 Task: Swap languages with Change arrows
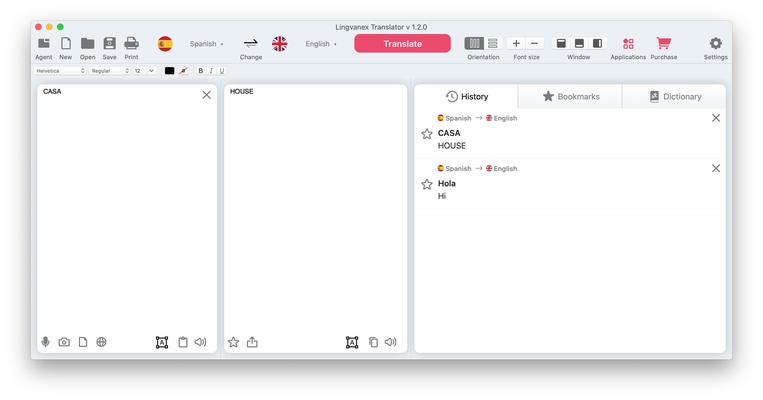[x=251, y=44]
